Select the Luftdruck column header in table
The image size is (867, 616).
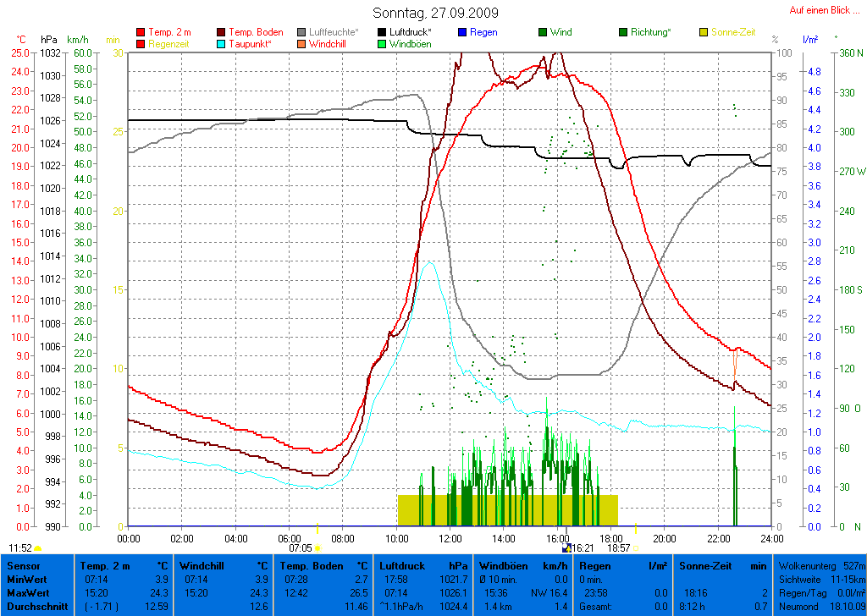pyautogui.click(x=400, y=565)
